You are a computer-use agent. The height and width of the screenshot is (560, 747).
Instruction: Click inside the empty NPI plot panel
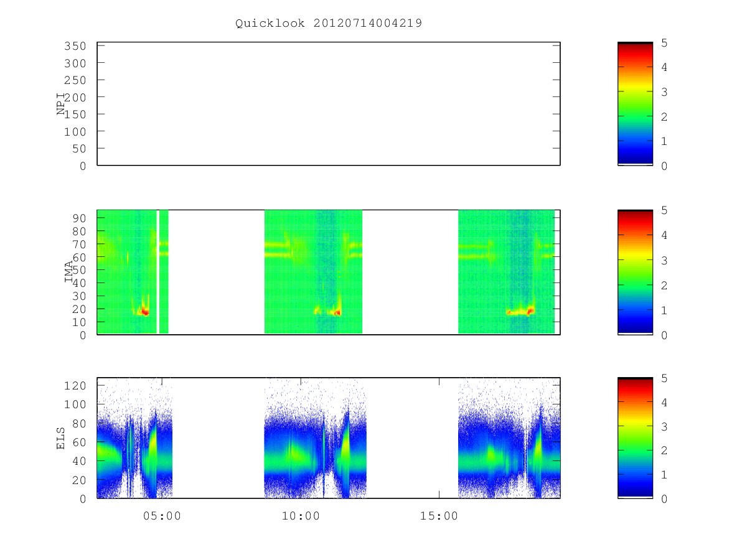[329, 104]
